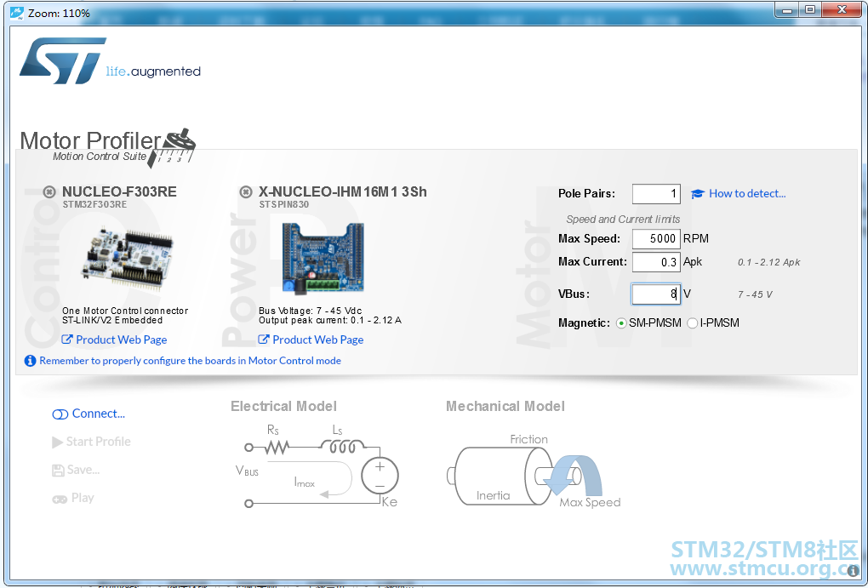Viewport: 868px width, 588px height.
Task: Click the 'Bus Voltage: 7 - 45 Vdc' text
Action: coord(310,311)
